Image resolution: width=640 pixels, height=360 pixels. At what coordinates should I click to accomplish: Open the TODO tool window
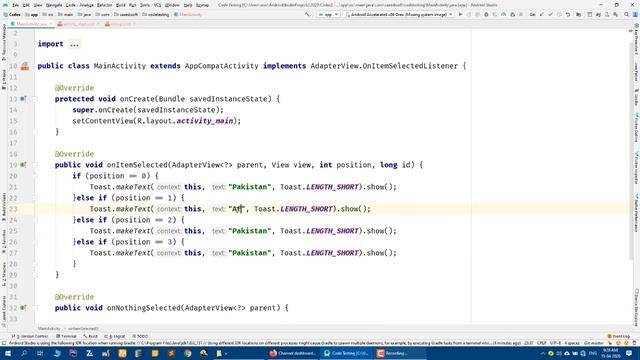coord(140,336)
